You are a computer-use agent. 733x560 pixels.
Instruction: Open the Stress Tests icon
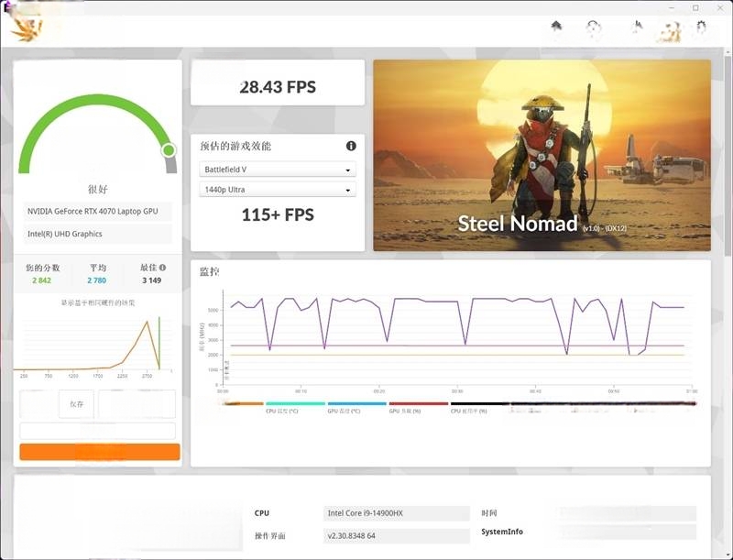(x=637, y=27)
